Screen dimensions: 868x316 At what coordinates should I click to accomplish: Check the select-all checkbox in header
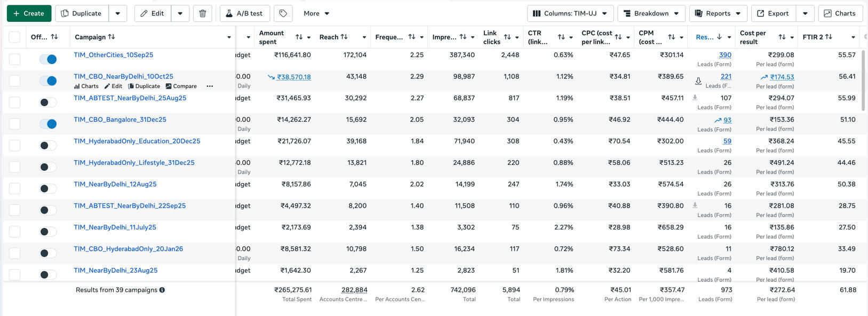point(15,37)
